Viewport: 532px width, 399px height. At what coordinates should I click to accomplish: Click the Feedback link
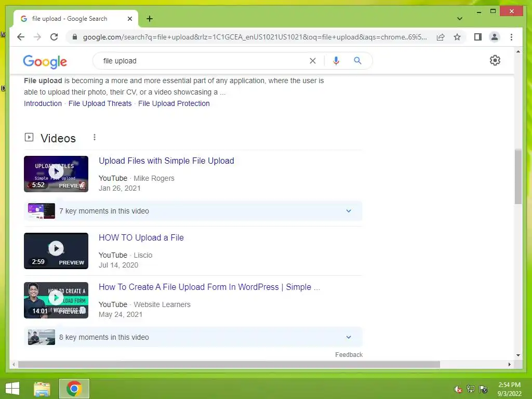(x=349, y=354)
